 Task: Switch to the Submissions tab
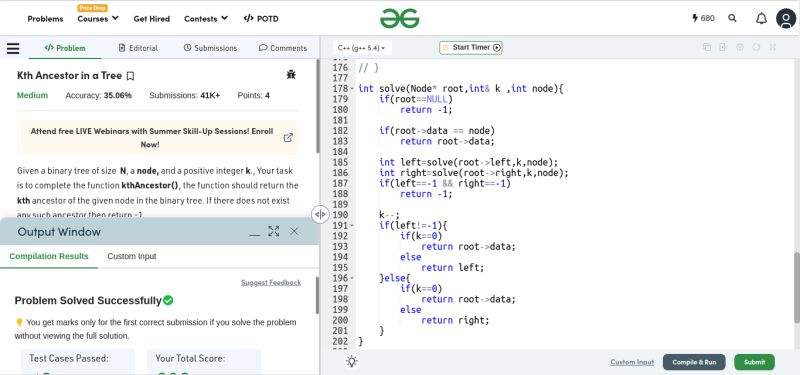pyautogui.click(x=210, y=48)
